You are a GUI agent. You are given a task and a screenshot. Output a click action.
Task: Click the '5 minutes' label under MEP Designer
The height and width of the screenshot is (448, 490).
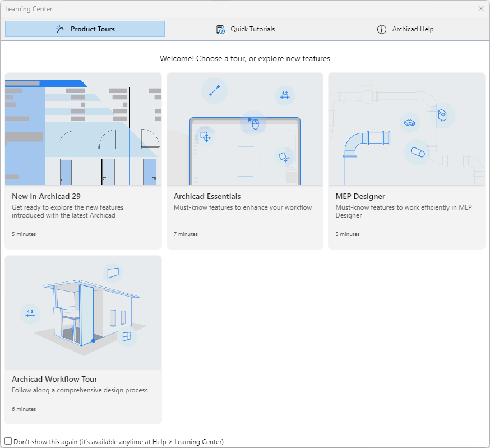(x=348, y=234)
